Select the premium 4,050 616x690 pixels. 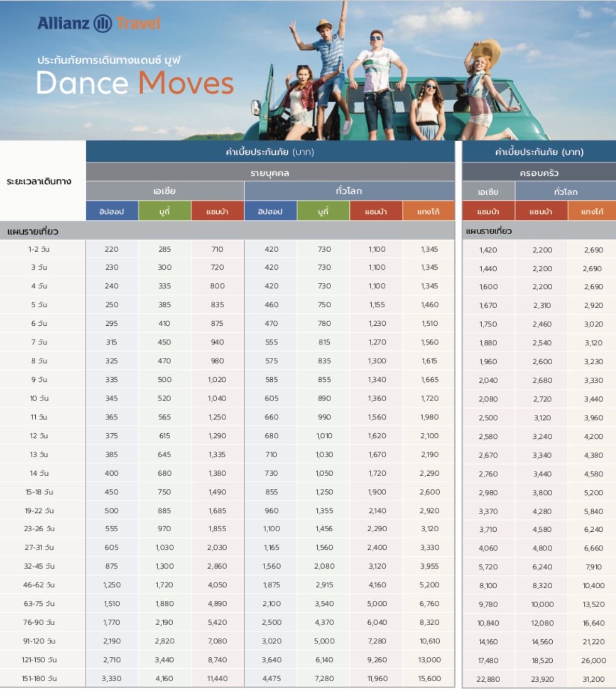217,585
